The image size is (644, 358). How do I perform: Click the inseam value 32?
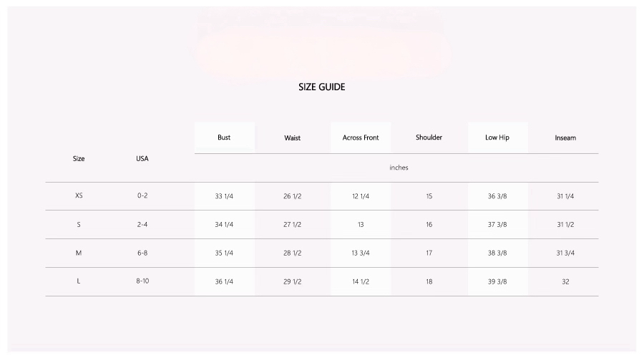[565, 281]
